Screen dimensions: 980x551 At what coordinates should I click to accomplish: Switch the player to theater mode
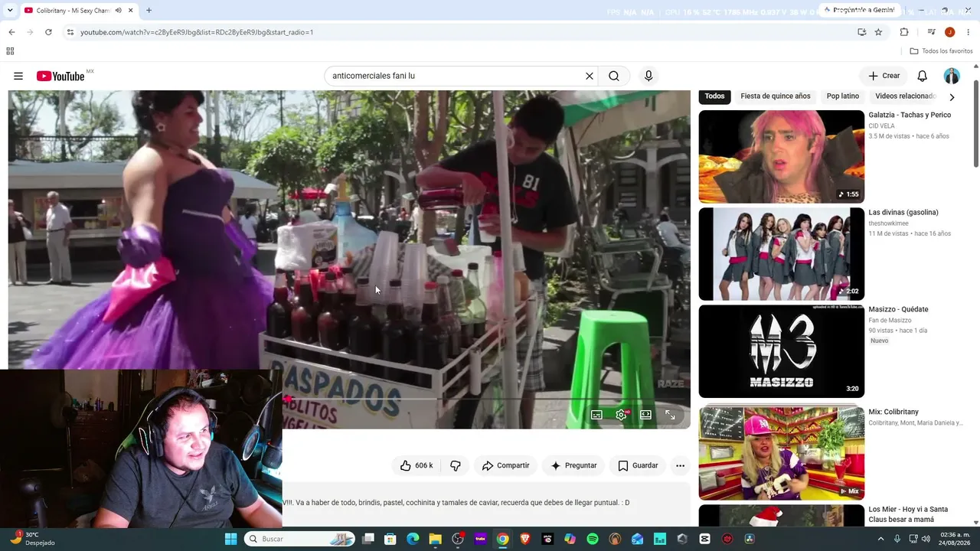pyautogui.click(x=646, y=415)
